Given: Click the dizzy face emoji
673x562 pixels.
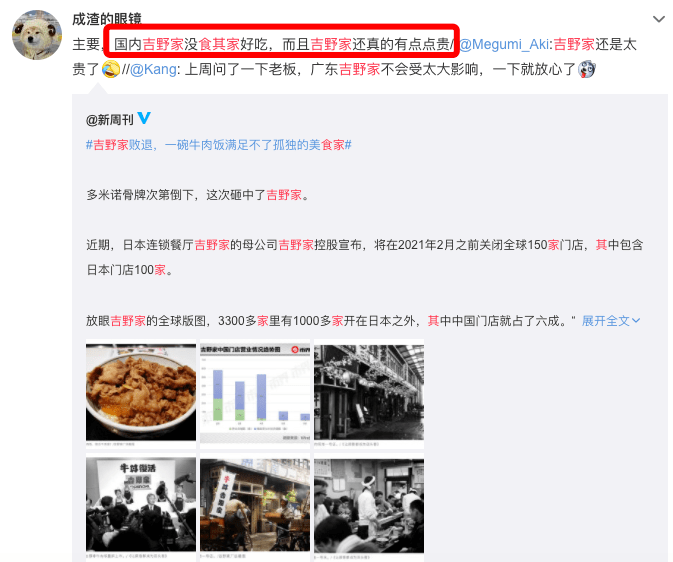Looking at the screenshot, I should (x=587, y=69).
